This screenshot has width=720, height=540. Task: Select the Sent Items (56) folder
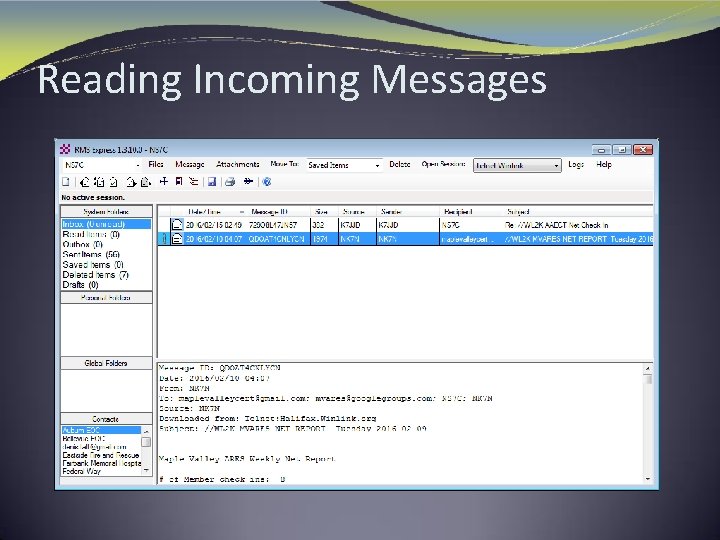pyautogui.click(x=91, y=254)
